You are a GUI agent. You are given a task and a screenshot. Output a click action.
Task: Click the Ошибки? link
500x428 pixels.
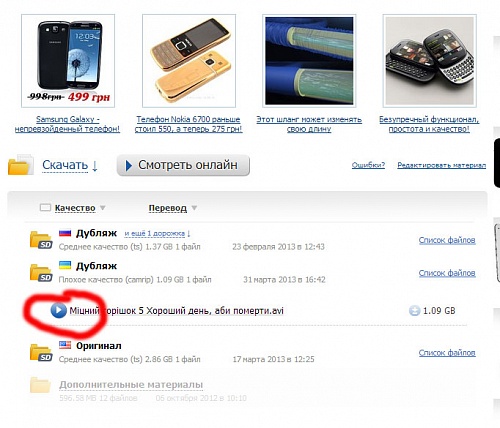(x=368, y=165)
